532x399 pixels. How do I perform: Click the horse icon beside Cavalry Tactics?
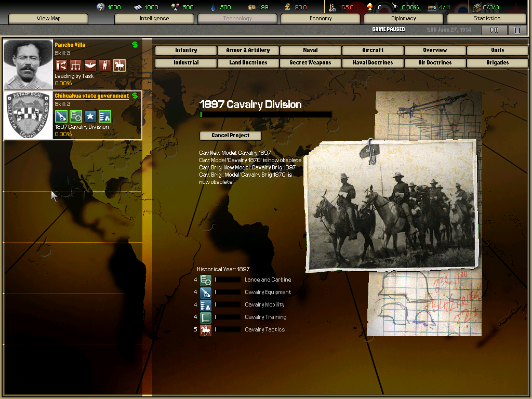206,329
